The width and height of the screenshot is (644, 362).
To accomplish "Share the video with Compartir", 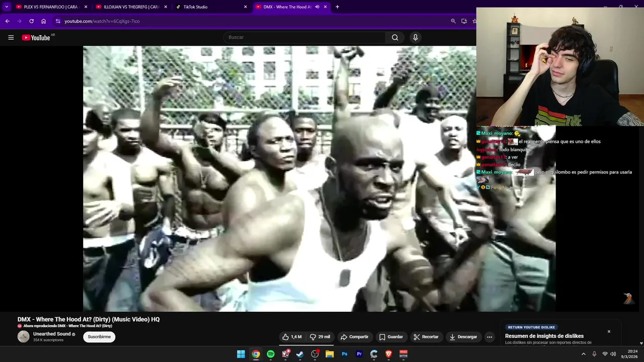I will 354,337.
